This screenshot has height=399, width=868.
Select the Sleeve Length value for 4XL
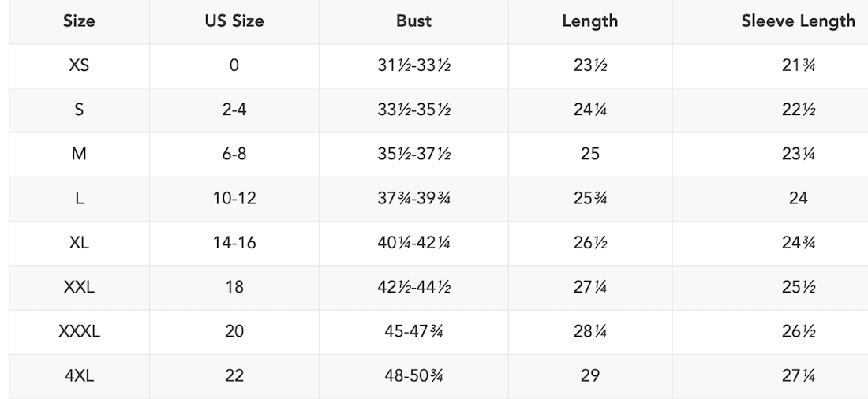pyautogui.click(x=798, y=375)
